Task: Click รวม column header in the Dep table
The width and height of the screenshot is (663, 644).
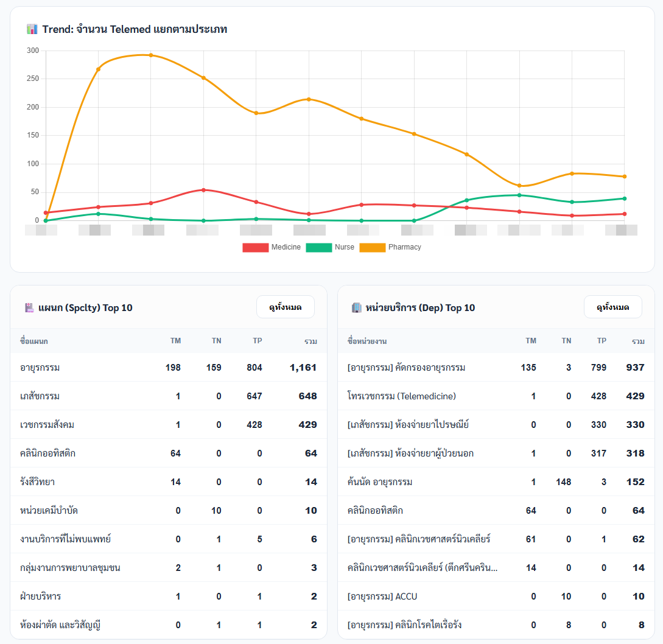Action: click(638, 341)
